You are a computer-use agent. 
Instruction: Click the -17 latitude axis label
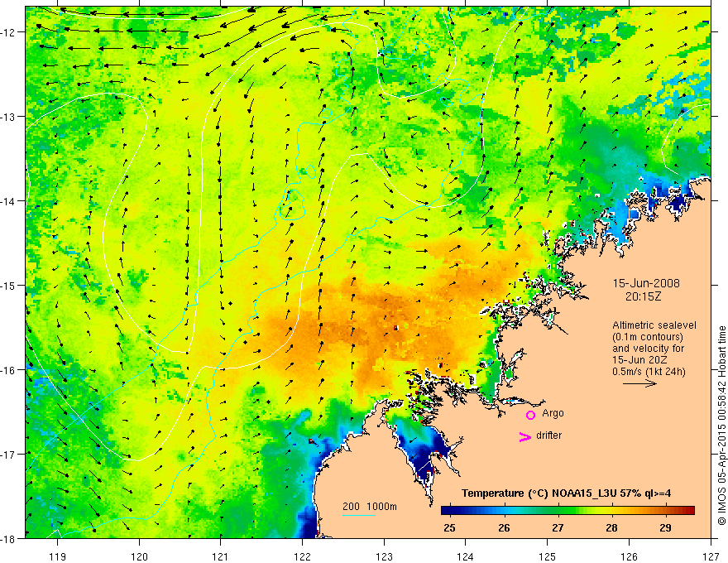click(x=8, y=455)
